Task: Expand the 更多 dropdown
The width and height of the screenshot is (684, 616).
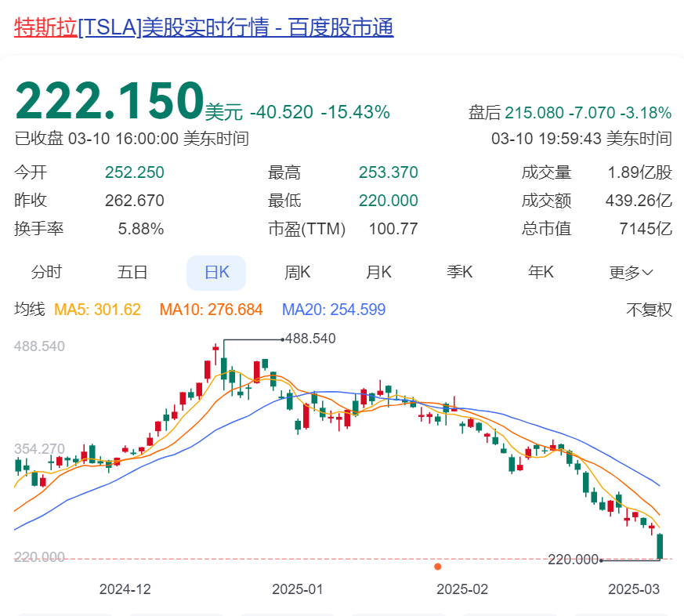Action: (631, 273)
